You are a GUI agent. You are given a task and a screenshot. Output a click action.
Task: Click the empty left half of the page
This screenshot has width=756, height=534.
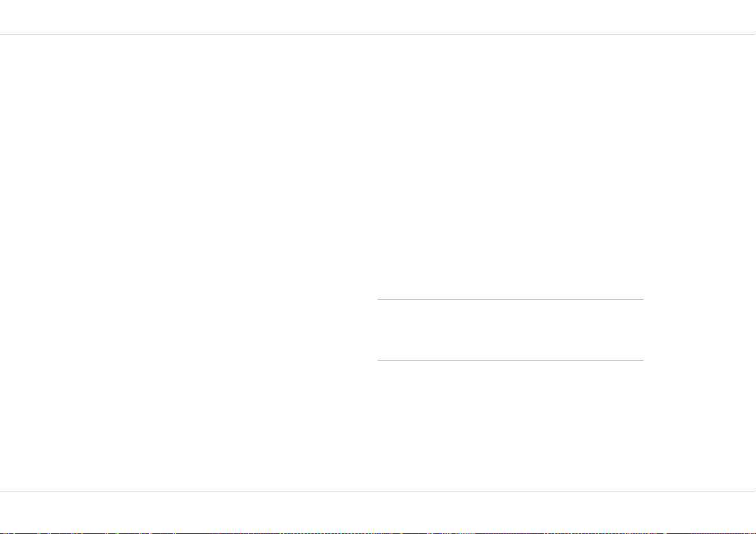tap(188, 263)
